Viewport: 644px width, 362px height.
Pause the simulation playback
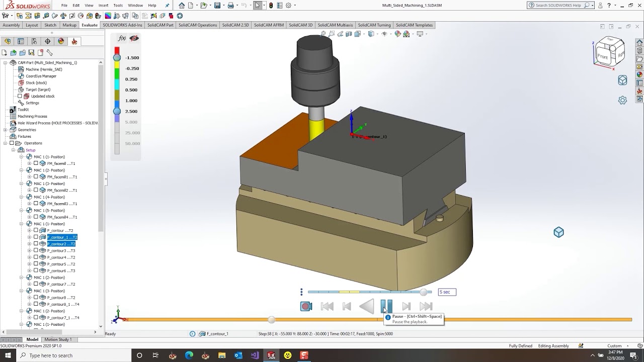coord(386,306)
